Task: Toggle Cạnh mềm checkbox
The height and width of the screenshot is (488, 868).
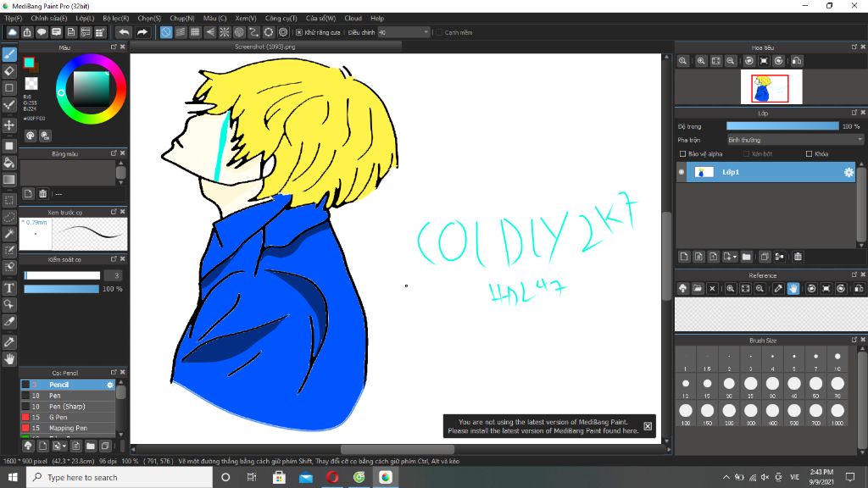Action: 439,33
